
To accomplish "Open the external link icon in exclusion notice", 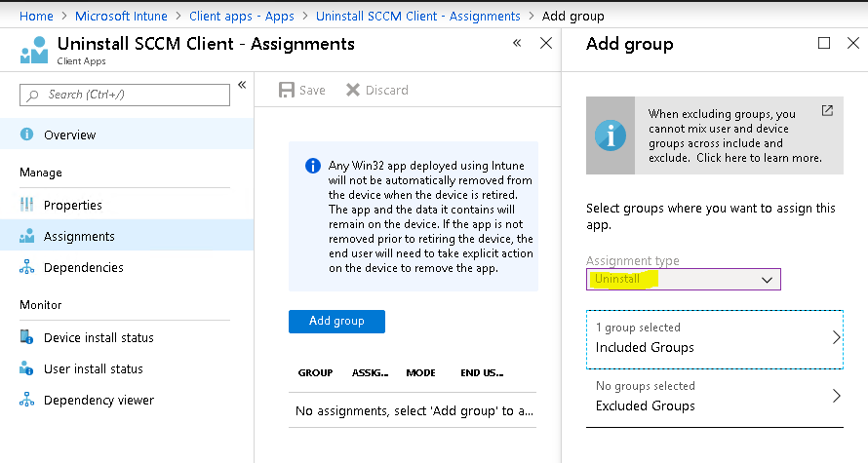I will point(827,111).
